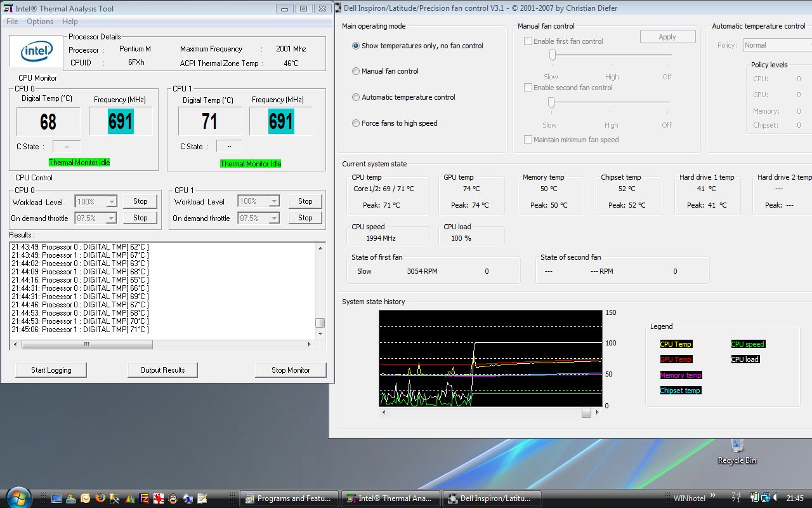Open the Policy Normal dropdown

[777, 45]
